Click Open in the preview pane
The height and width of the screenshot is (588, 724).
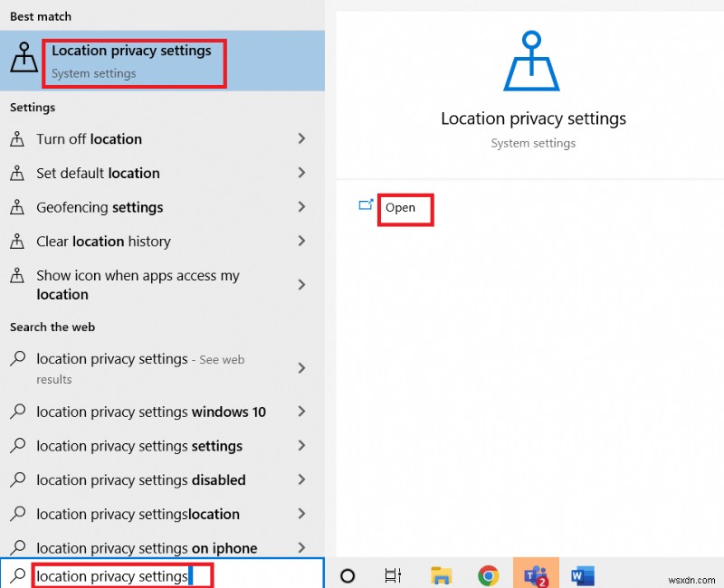tap(400, 208)
